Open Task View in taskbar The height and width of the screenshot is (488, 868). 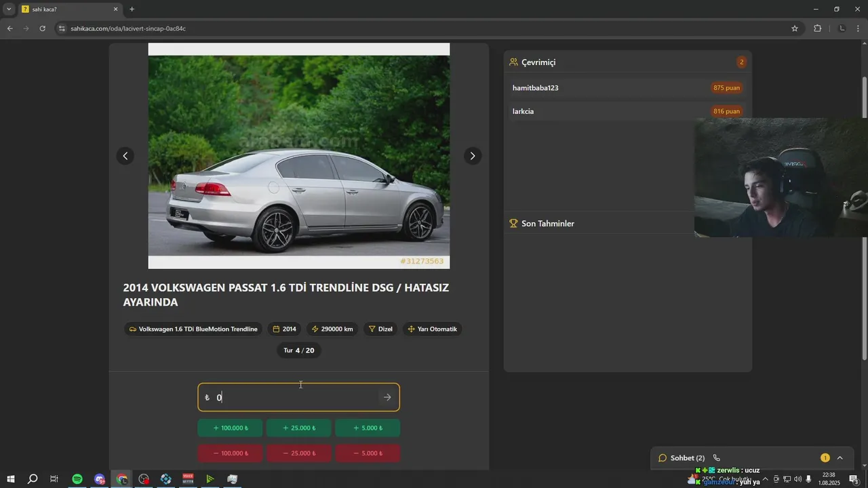pos(54,479)
